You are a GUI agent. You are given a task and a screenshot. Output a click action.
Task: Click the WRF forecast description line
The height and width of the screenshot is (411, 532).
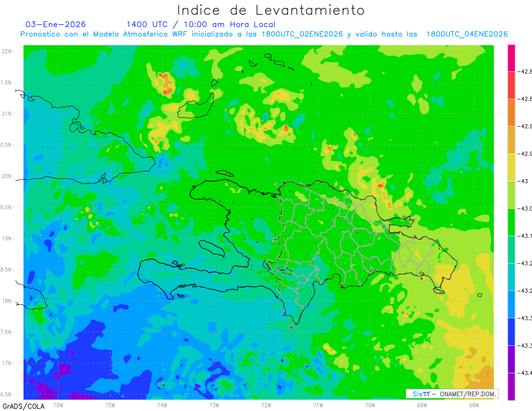pyautogui.click(x=264, y=34)
